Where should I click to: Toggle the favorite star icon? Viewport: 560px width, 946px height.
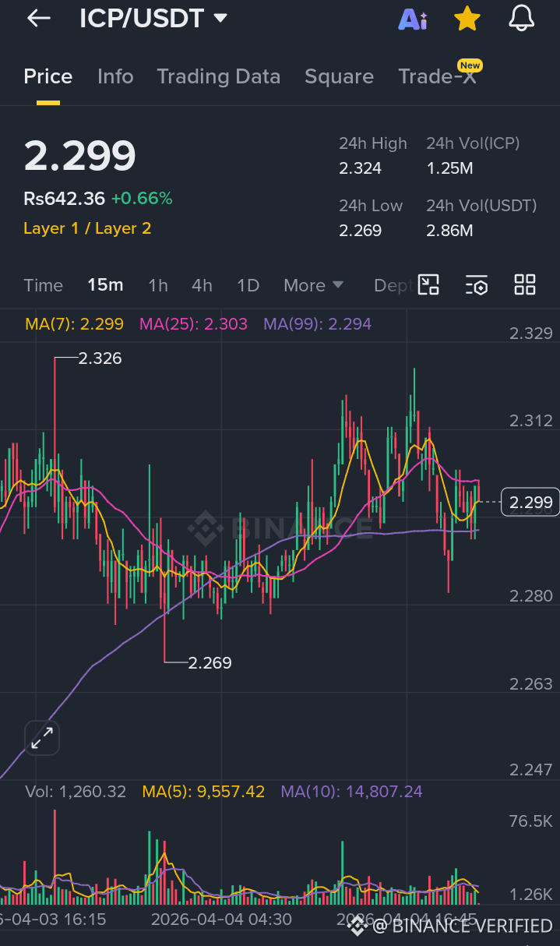pyautogui.click(x=467, y=18)
